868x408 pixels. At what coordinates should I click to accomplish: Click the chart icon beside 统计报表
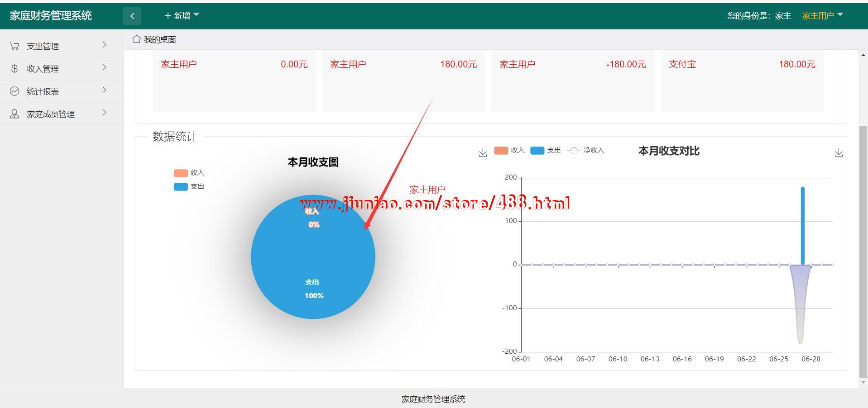(x=14, y=91)
